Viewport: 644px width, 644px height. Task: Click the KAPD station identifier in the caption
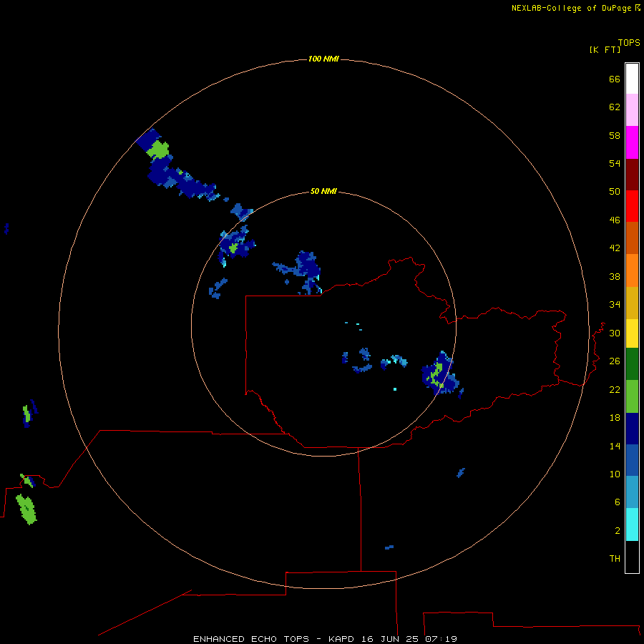click(x=341, y=639)
